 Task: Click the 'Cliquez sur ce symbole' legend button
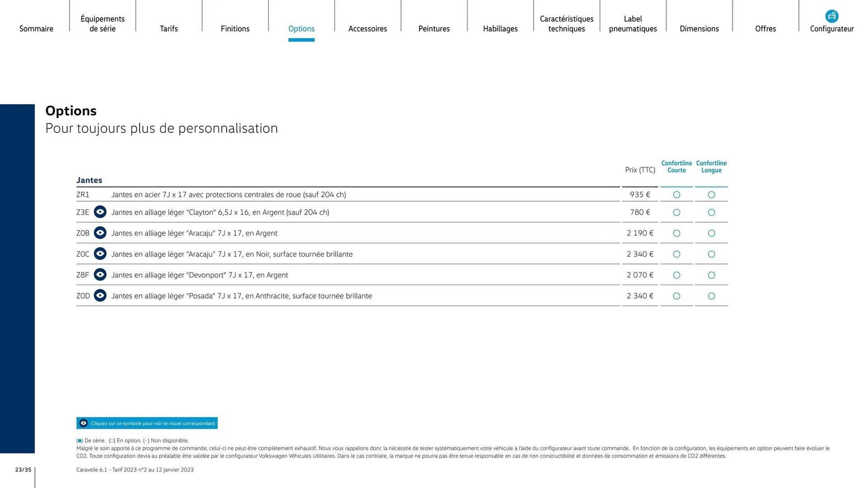tap(146, 423)
